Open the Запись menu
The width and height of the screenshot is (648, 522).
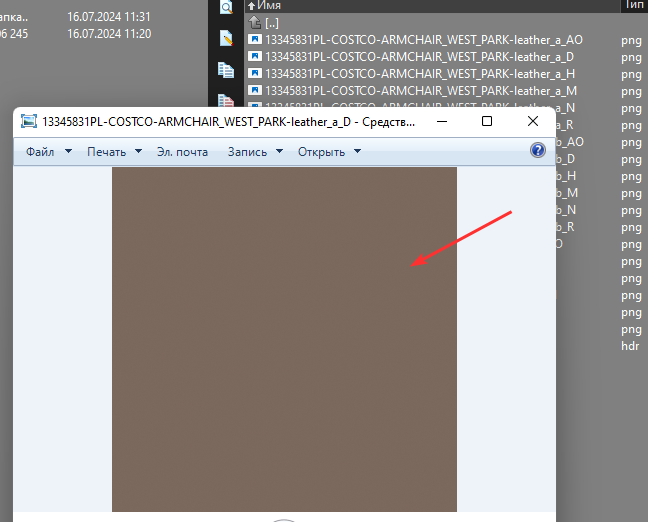tap(247, 152)
